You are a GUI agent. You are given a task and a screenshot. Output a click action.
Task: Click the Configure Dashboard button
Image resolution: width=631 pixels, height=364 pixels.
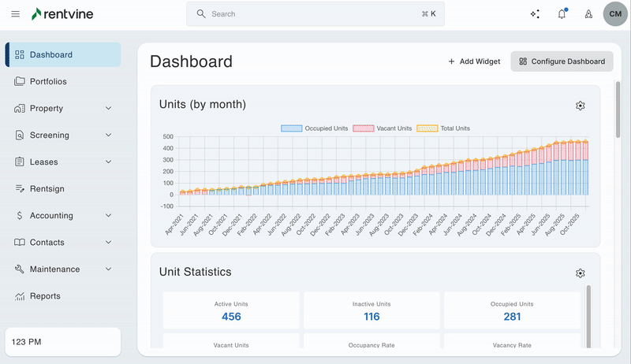[x=562, y=61]
